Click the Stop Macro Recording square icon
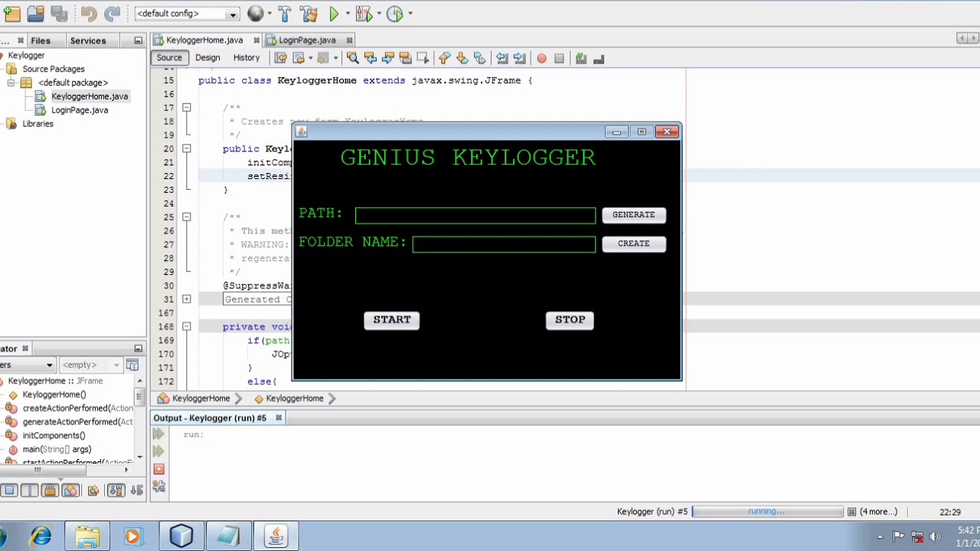 tap(559, 58)
